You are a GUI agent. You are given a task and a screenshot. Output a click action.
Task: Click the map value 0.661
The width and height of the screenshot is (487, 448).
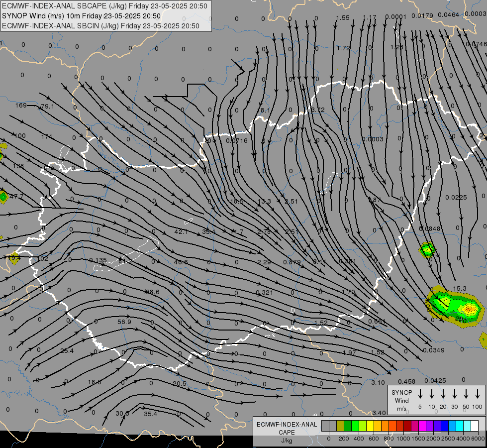pyautogui.click(x=377, y=322)
